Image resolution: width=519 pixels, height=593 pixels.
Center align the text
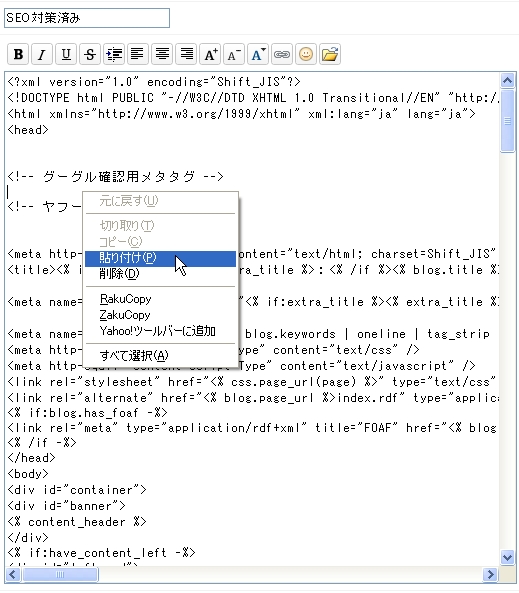(x=162, y=54)
